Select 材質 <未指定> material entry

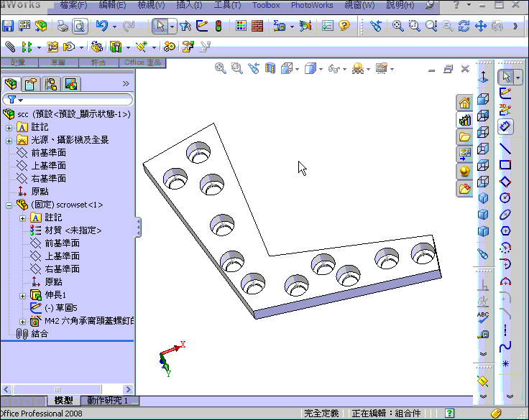(x=73, y=230)
